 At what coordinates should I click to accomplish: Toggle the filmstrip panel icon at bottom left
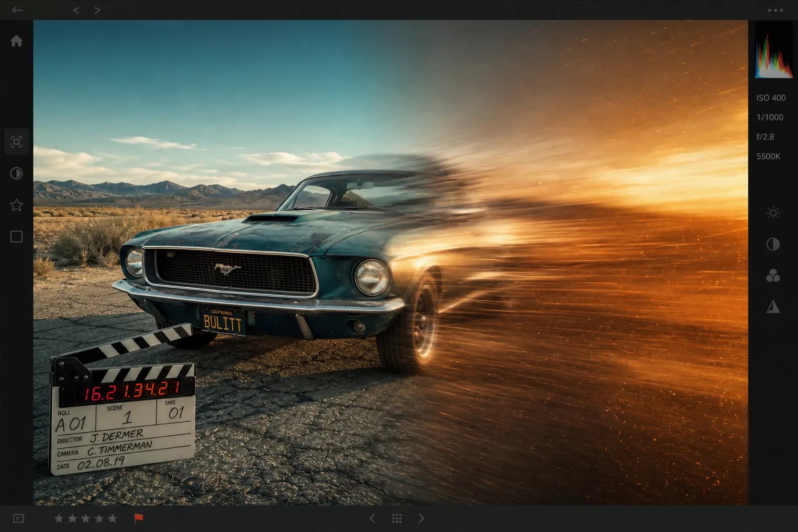pyautogui.click(x=19, y=518)
